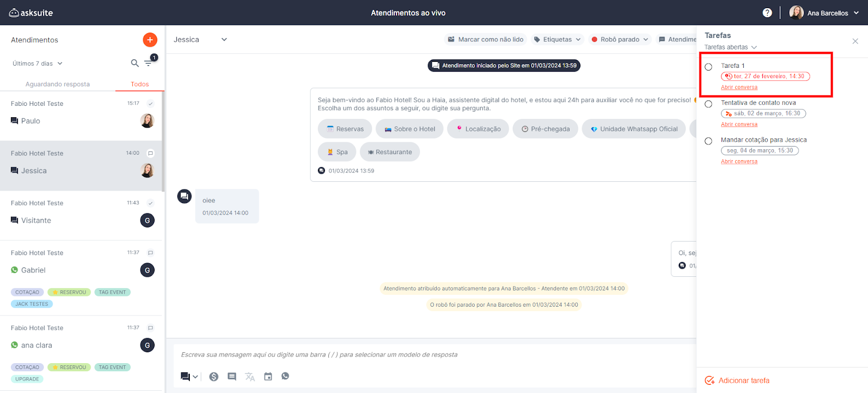Expand the Tarefas abertas filter
868x393 pixels.
pos(731,47)
